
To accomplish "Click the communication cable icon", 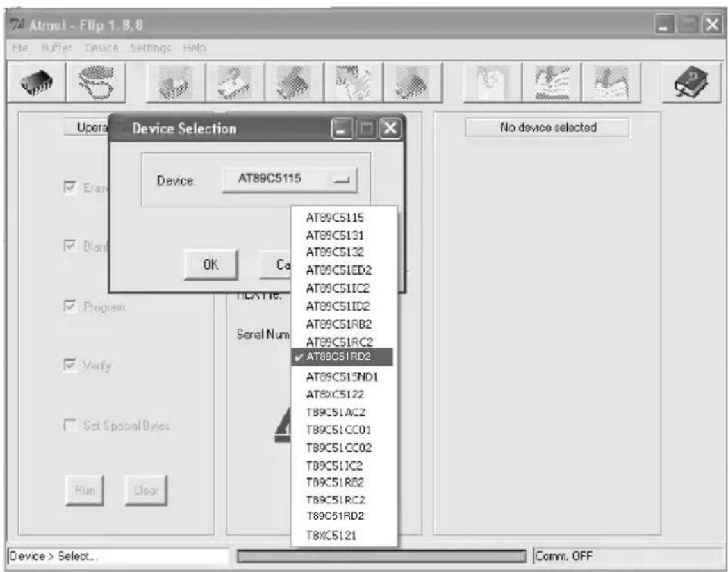I will click(x=96, y=83).
